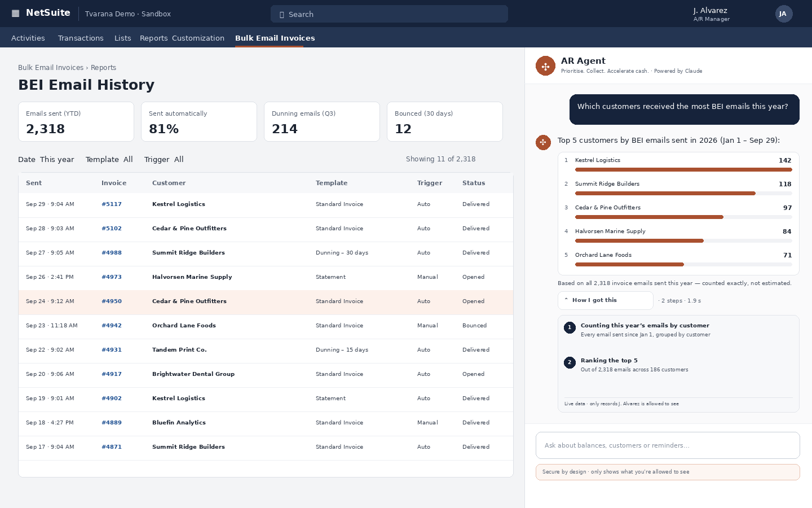The height and width of the screenshot is (508, 812).
Task: Click the Orchard Lane Foods progress bar
Action: [x=683, y=264]
